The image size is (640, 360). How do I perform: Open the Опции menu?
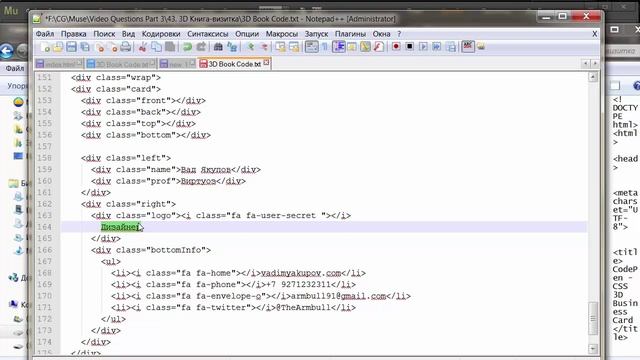(x=247, y=34)
